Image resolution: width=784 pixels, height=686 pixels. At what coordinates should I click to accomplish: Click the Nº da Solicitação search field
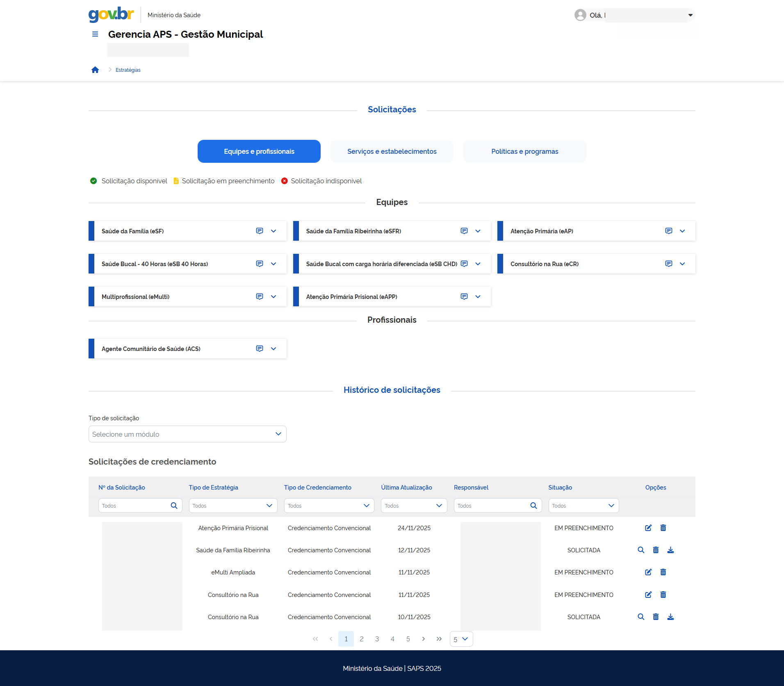(134, 506)
